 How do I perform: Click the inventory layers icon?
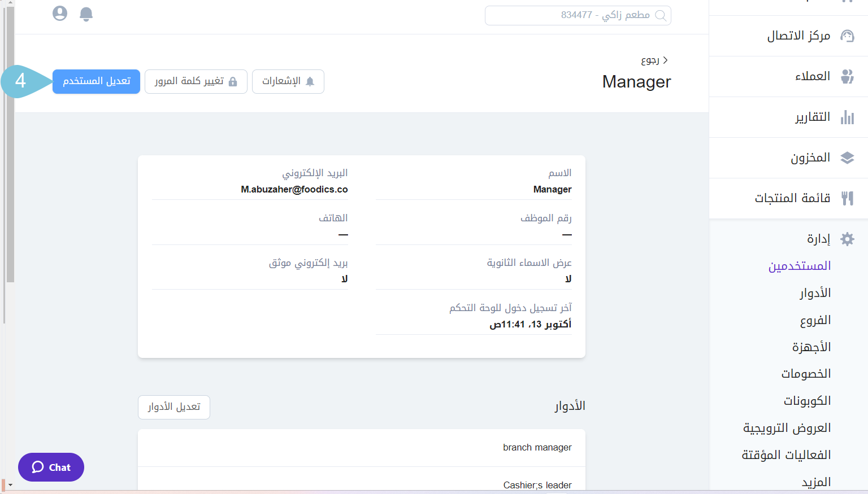847,158
